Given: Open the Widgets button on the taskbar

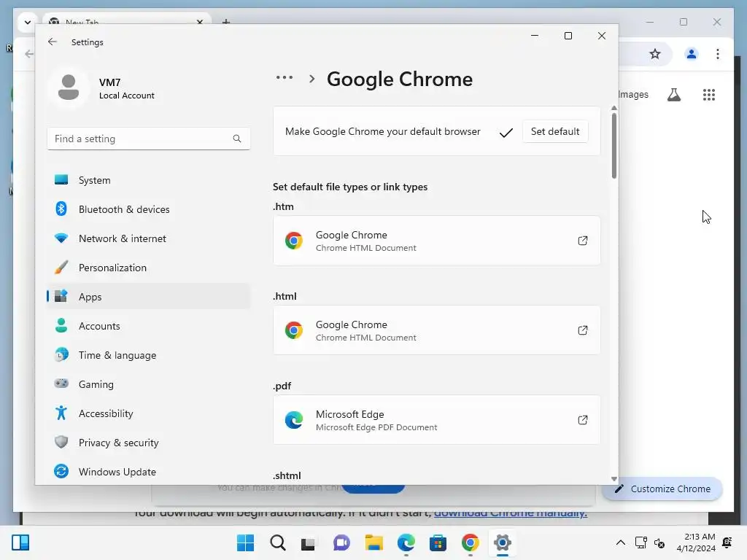Looking at the screenshot, I should 20,542.
